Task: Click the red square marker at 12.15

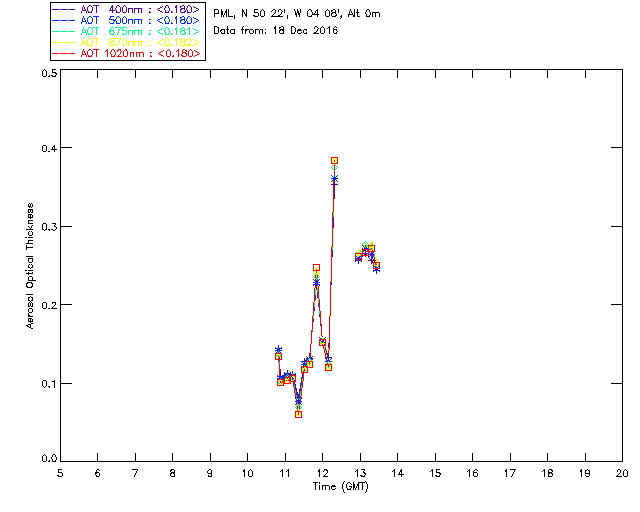Action: point(329,367)
